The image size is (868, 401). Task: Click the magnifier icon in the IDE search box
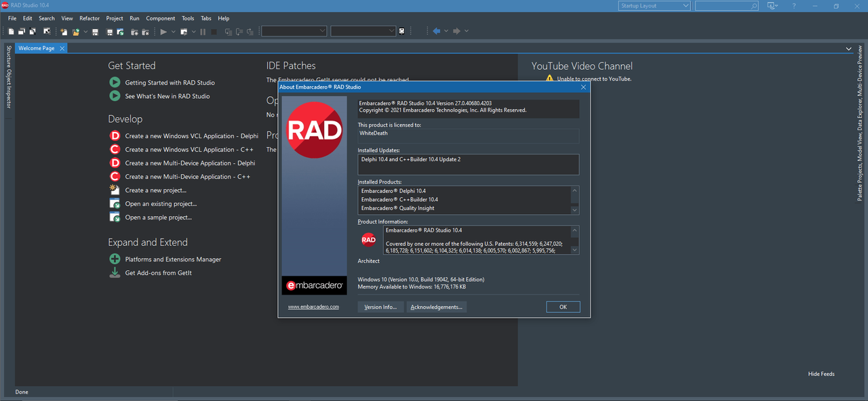(753, 6)
